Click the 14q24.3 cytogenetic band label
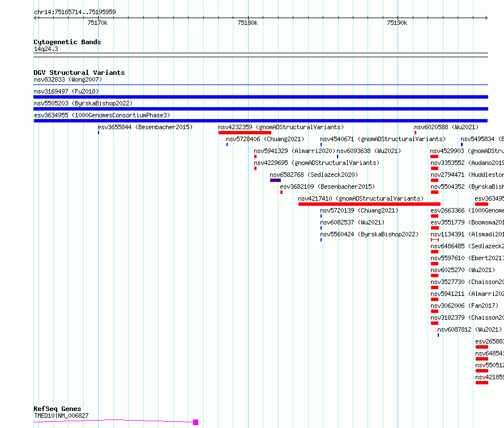The width and height of the screenshot is (504, 428). (x=46, y=49)
